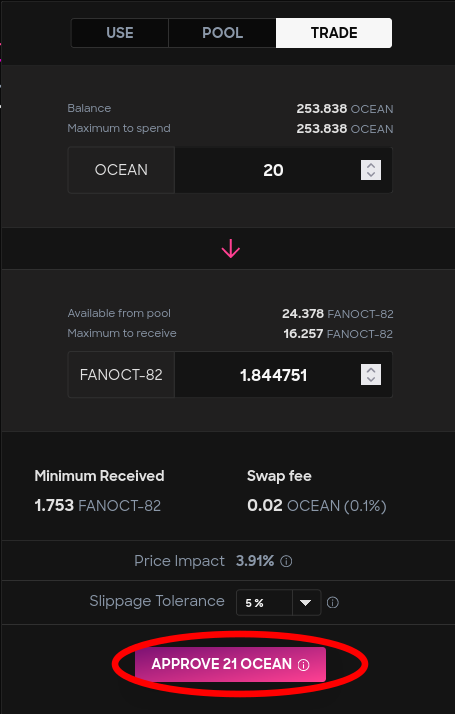Viewport: 455px width, 714px height.
Task: Click the OCEAN token label box
Action: (121, 170)
